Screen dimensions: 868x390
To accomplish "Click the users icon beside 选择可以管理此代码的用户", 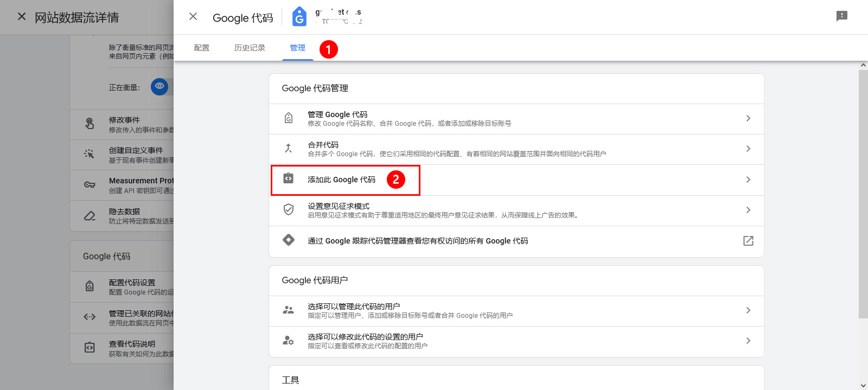I will 289,310.
